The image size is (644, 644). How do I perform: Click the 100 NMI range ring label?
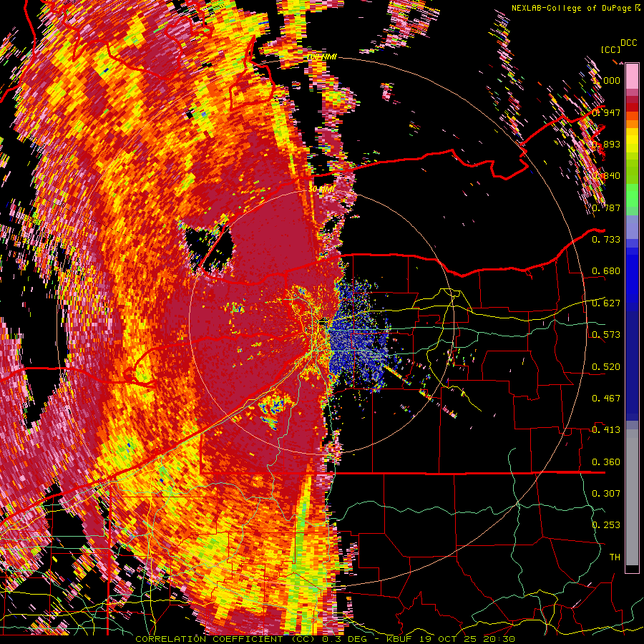point(323,57)
